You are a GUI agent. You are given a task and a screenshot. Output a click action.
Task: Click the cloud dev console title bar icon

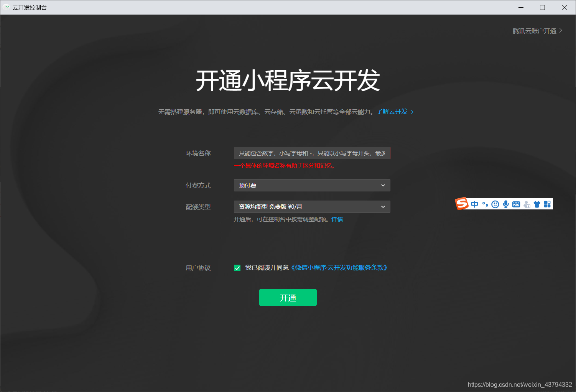click(6, 7)
